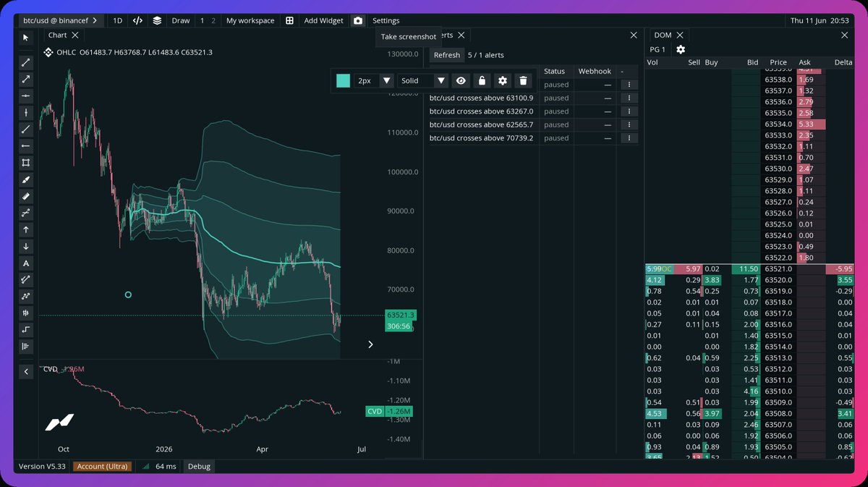Open the Solid line style dropdown
The height and width of the screenshot is (487, 868).
tap(423, 80)
